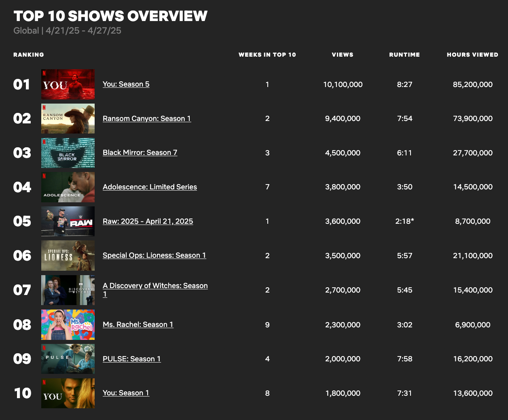The height and width of the screenshot is (420, 508).
Task: Click the 15,400,000 hours viewed value
Action: [473, 290]
